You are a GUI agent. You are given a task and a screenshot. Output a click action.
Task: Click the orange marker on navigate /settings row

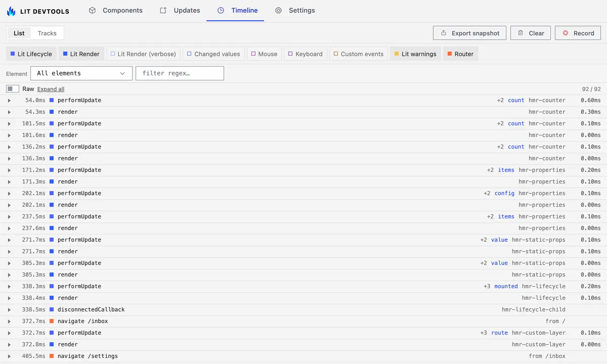pyautogui.click(x=52, y=356)
